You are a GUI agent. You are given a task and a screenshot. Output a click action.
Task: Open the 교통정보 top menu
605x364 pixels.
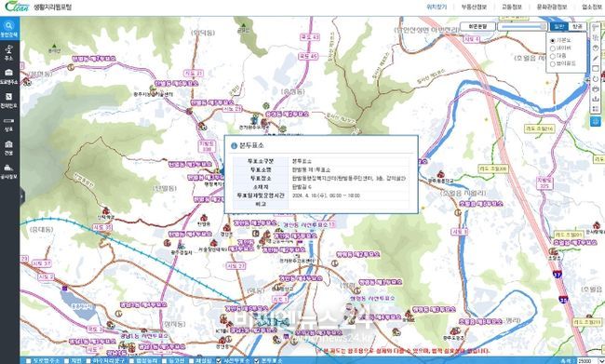point(512,7)
